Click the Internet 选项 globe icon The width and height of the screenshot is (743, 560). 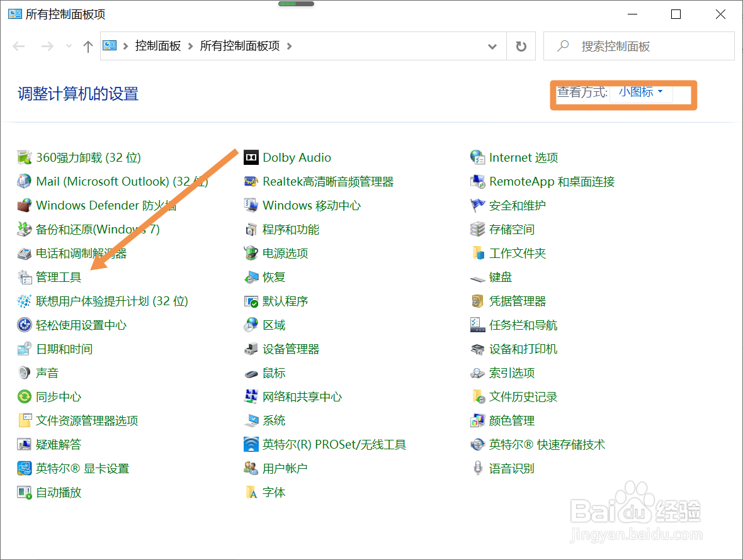pos(478,157)
